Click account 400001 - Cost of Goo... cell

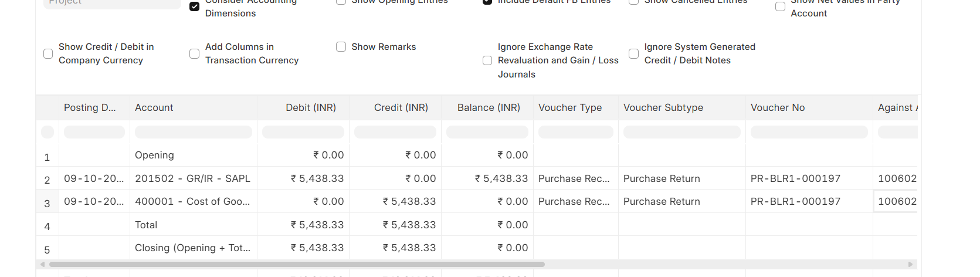click(x=192, y=202)
